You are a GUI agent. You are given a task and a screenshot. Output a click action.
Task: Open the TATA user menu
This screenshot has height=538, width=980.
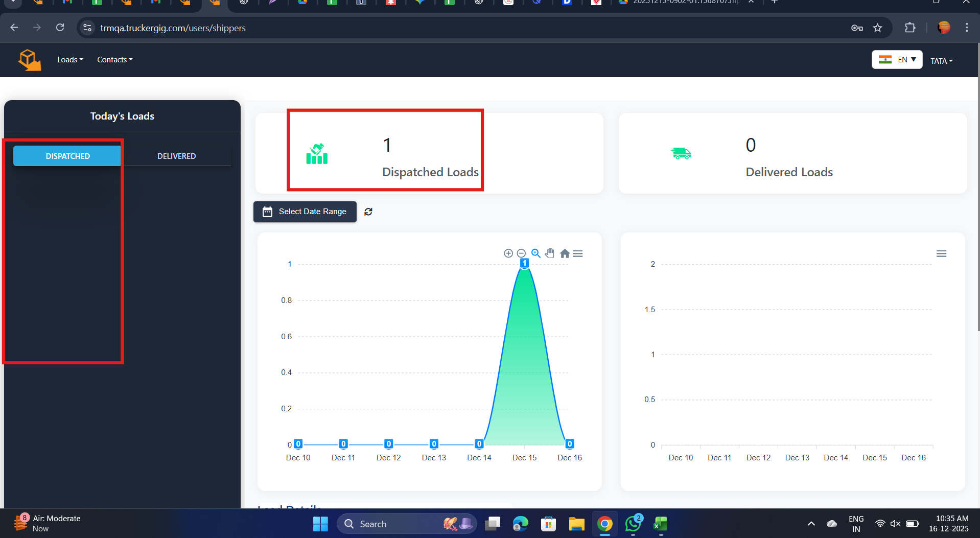coord(941,61)
